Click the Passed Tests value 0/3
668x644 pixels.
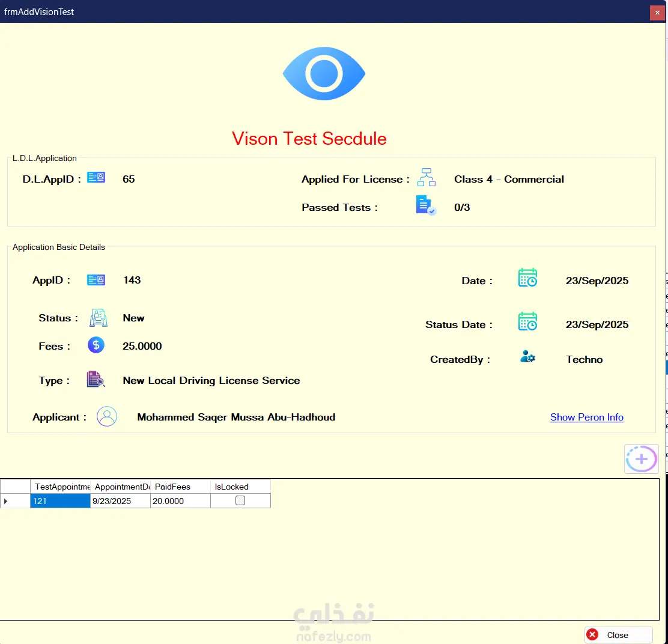point(462,207)
